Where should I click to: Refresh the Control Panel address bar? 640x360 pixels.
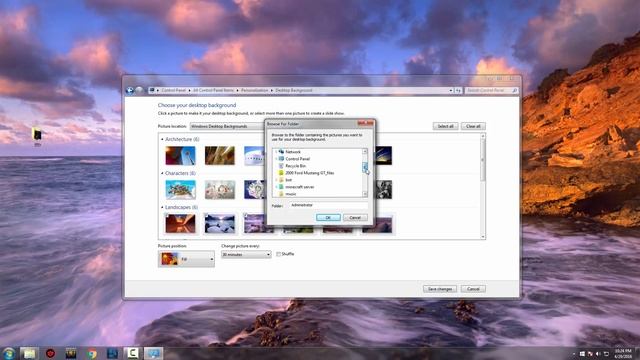[x=458, y=90]
